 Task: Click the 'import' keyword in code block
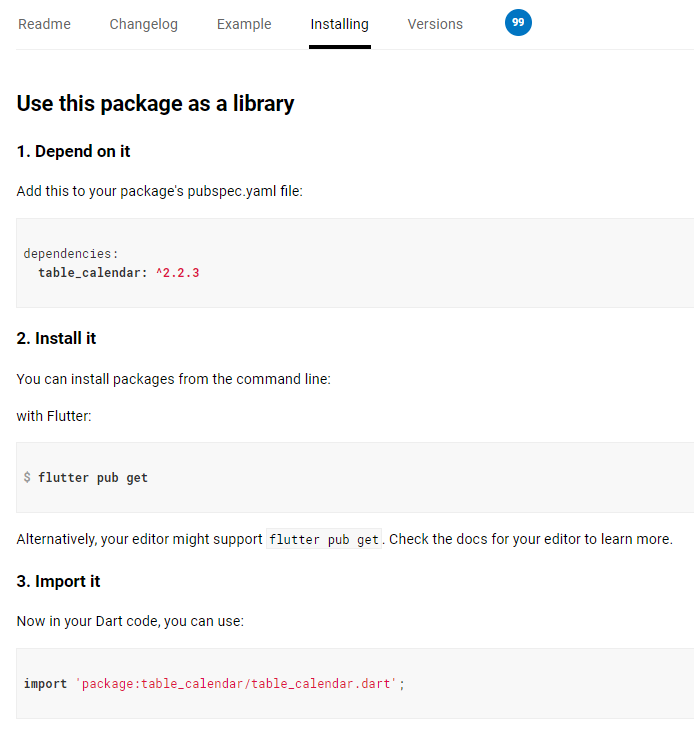click(x=46, y=684)
